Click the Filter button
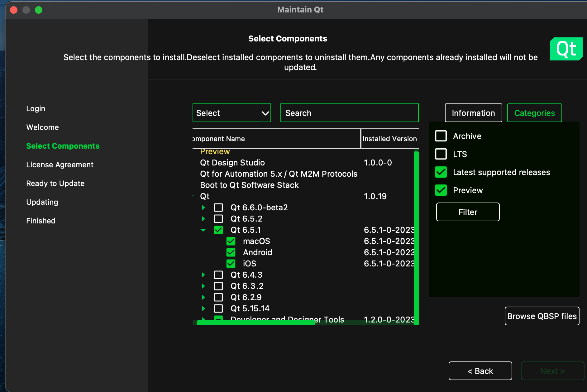Screen dimensions: 587x392 point(468,212)
